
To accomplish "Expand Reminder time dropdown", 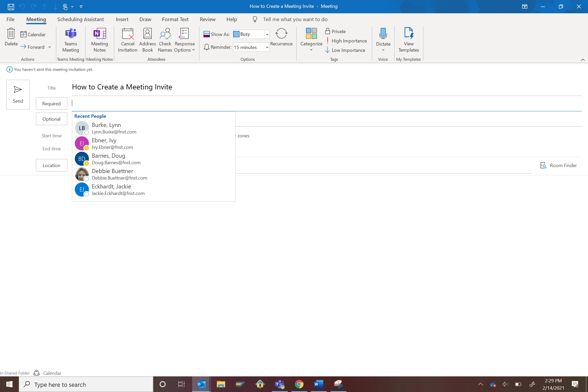I will [x=266, y=47].
